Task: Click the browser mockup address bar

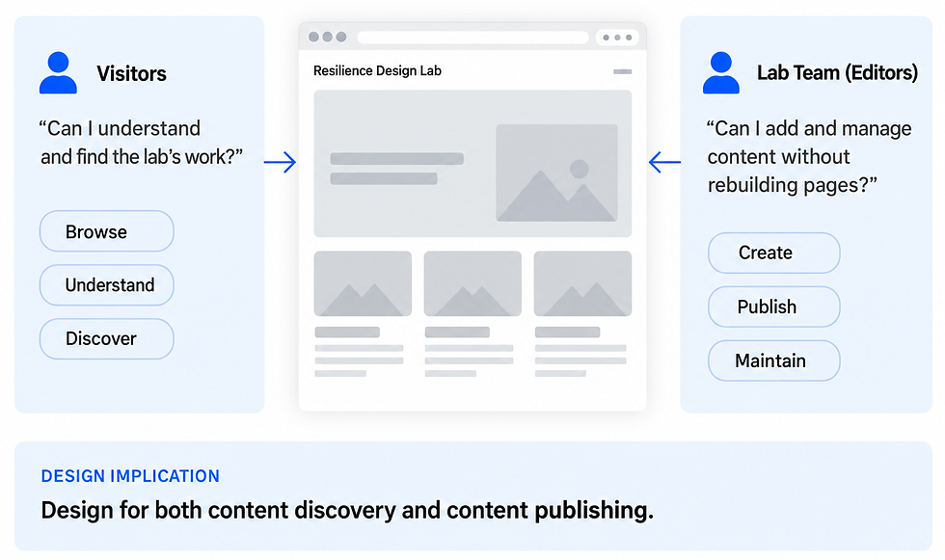Action: [x=473, y=38]
